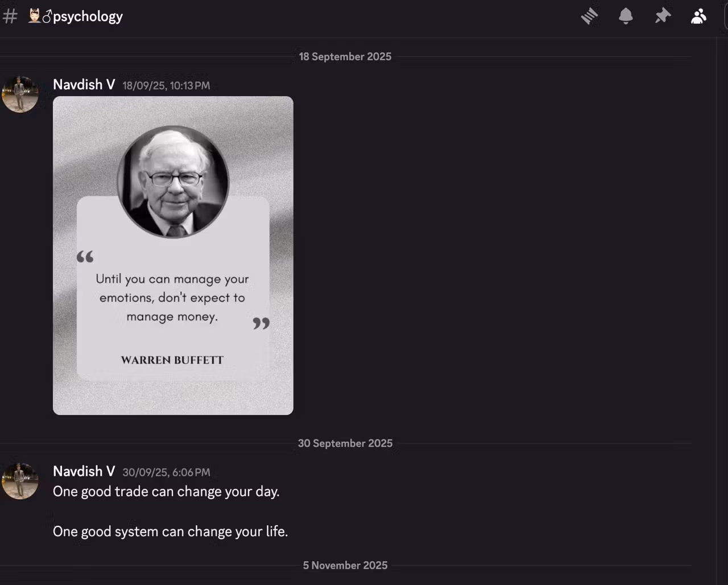728x585 pixels.
Task: Open the Warren Buffett quote image attachment
Action: (173, 256)
